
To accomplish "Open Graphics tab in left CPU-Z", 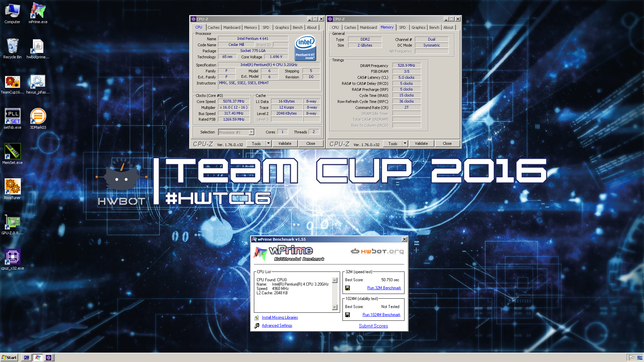I will coord(282,27).
